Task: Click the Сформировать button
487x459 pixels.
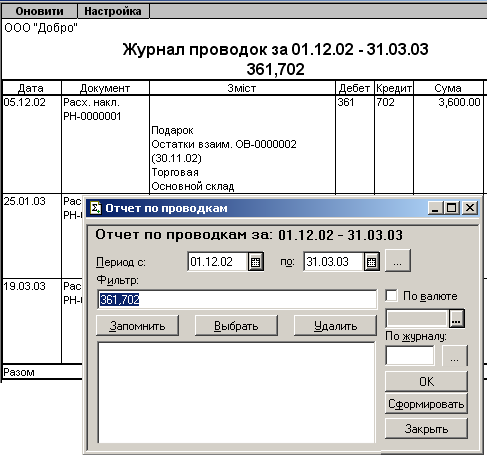Action: click(x=426, y=404)
